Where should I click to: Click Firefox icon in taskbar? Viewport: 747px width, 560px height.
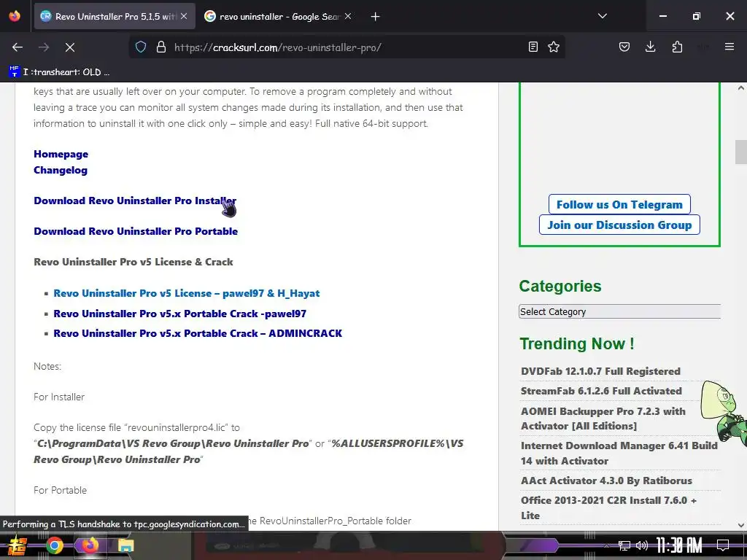pos(90,545)
